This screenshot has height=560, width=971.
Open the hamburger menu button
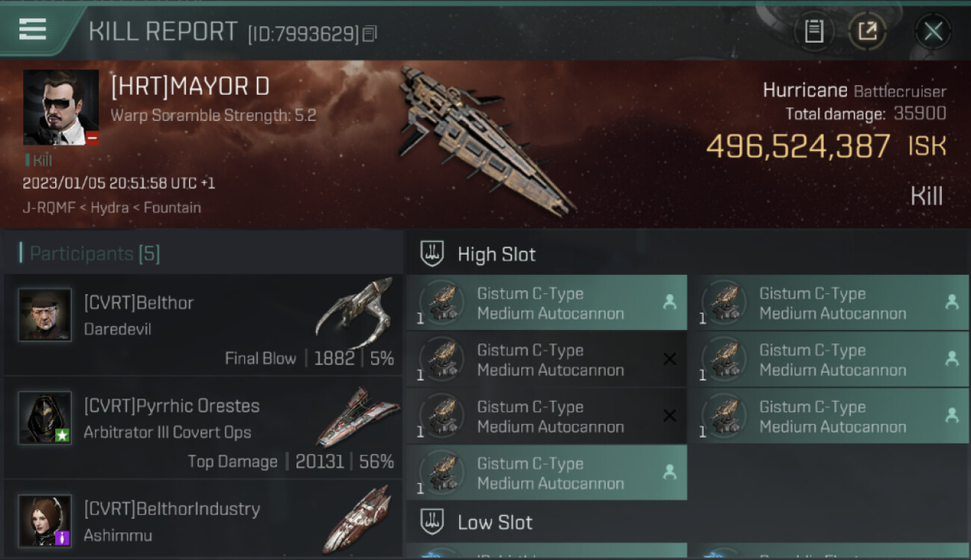coord(33,29)
